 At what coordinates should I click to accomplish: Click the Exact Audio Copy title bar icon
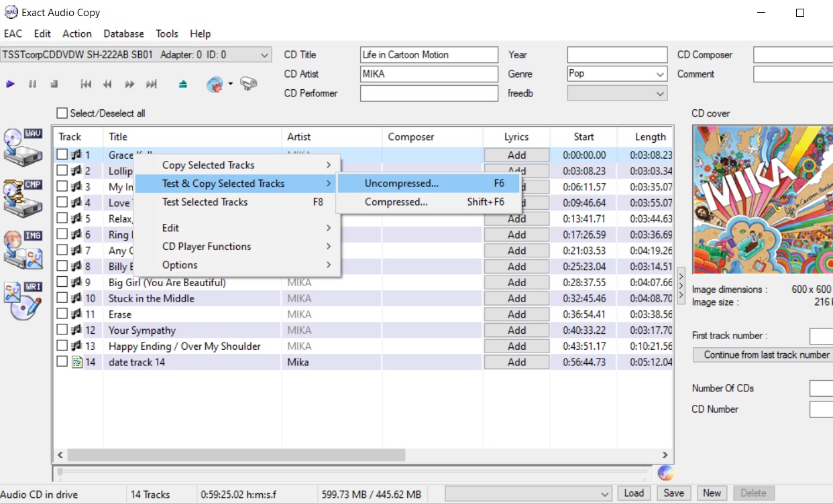tap(11, 12)
